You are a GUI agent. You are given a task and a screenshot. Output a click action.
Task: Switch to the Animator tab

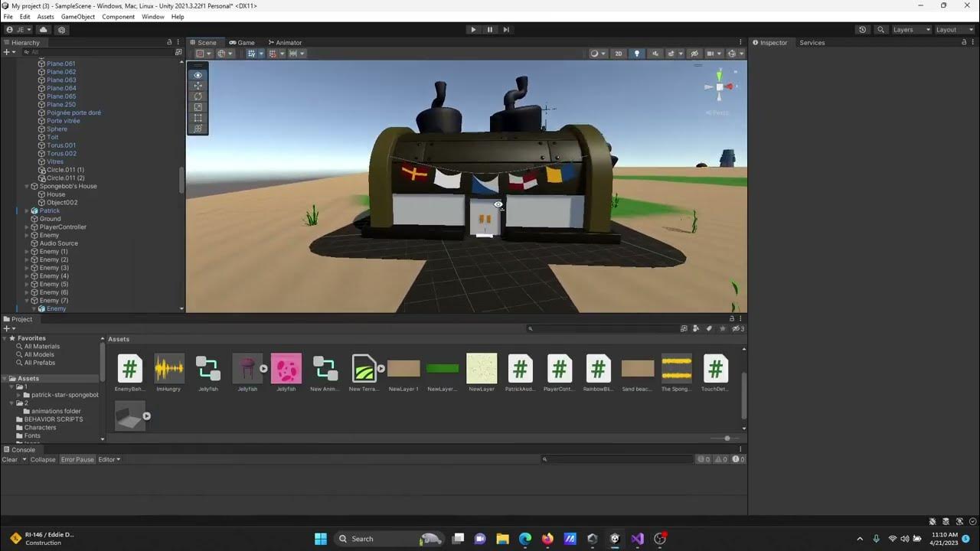point(285,43)
